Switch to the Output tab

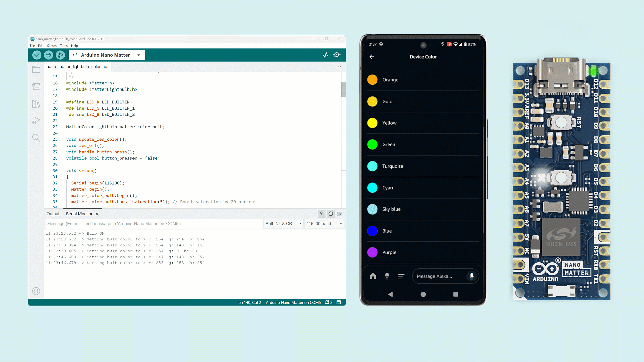(53, 214)
